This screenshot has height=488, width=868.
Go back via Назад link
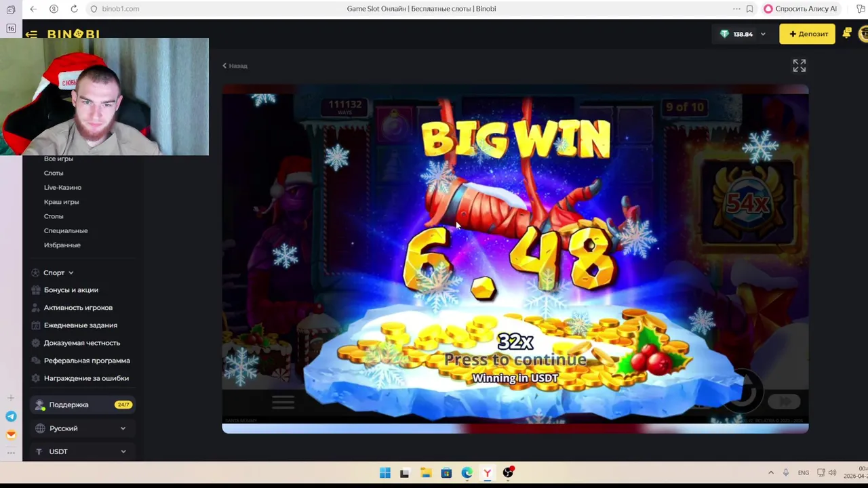235,66
